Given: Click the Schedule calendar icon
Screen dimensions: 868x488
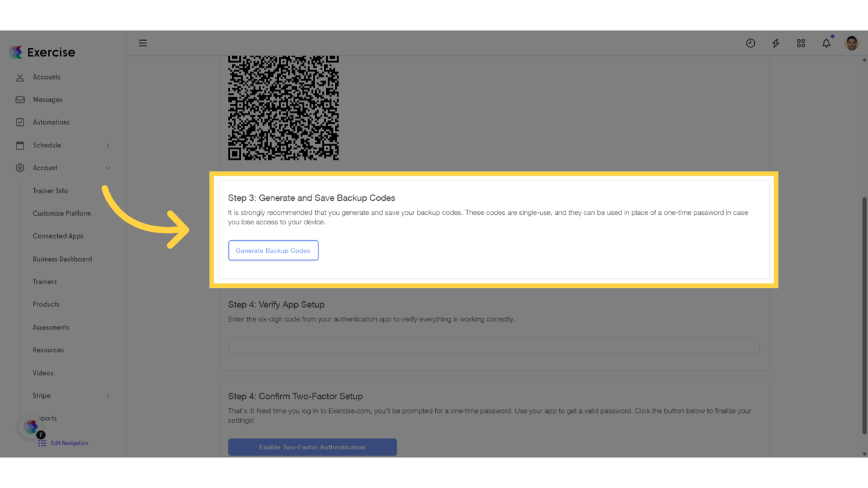Looking at the screenshot, I should (x=21, y=145).
